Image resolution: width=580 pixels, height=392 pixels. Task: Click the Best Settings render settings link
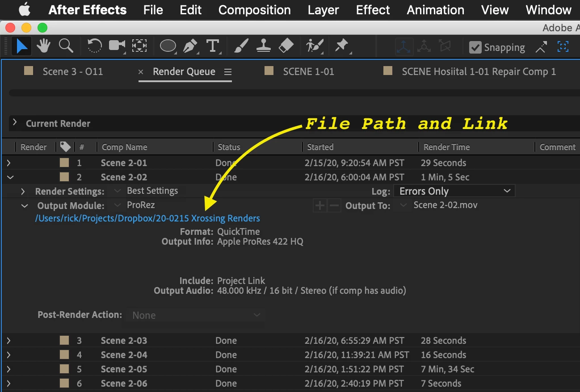point(152,191)
